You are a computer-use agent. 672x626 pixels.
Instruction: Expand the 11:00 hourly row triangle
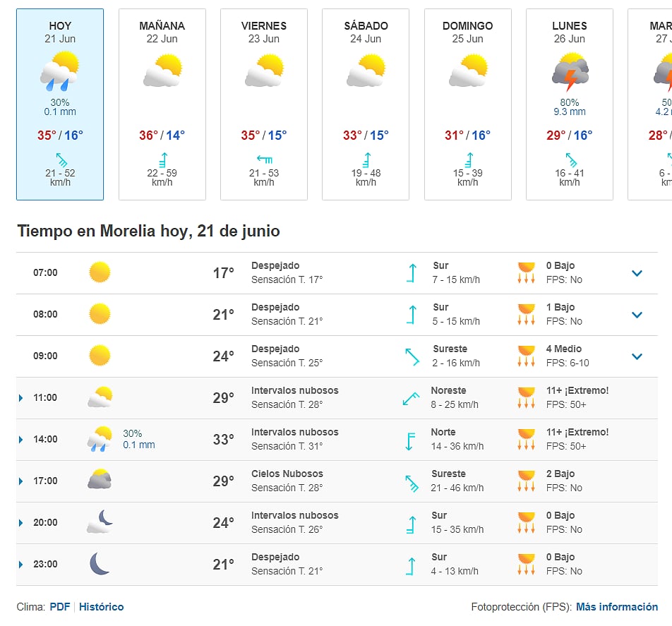click(x=21, y=398)
